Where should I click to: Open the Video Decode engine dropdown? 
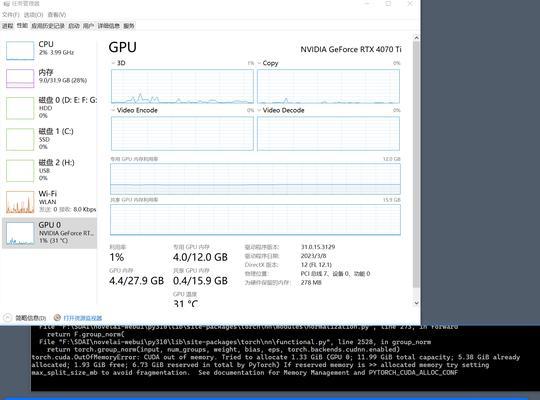(x=259, y=110)
